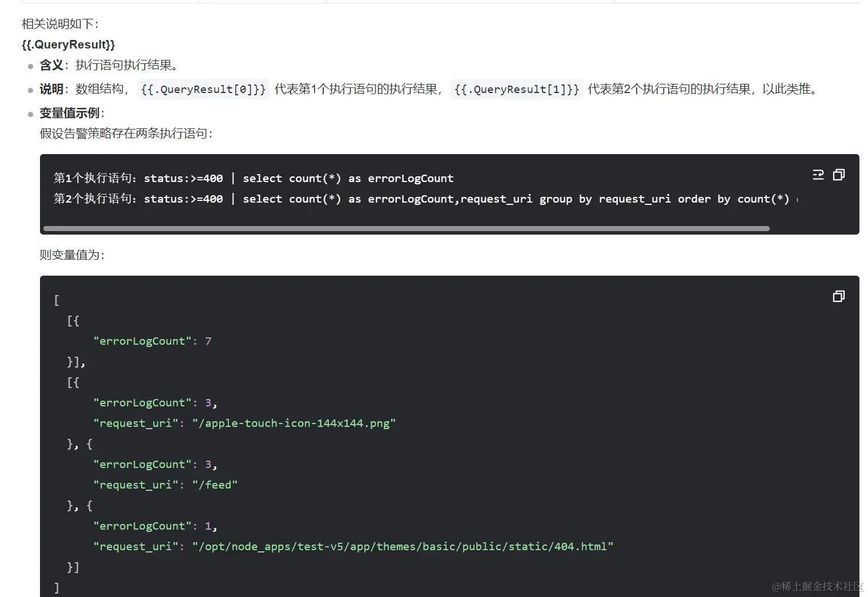Click the 说明 bullet label

tap(51, 89)
